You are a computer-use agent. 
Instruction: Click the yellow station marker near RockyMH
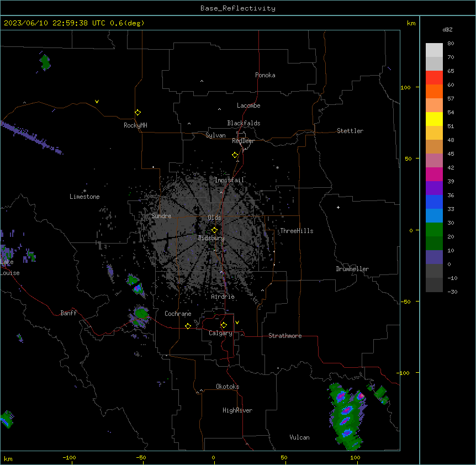(x=138, y=113)
